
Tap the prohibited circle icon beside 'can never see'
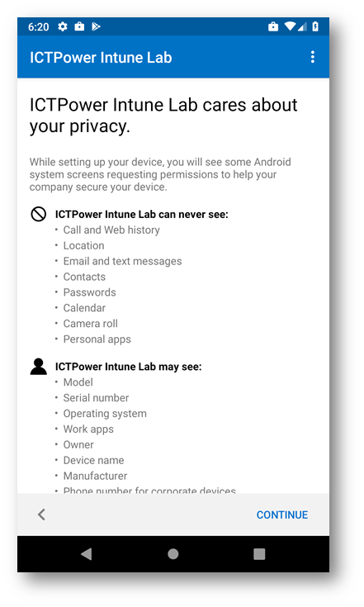click(39, 214)
